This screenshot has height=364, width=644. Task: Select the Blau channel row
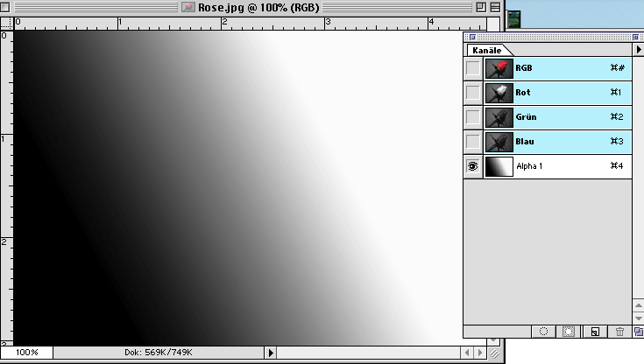(x=561, y=142)
